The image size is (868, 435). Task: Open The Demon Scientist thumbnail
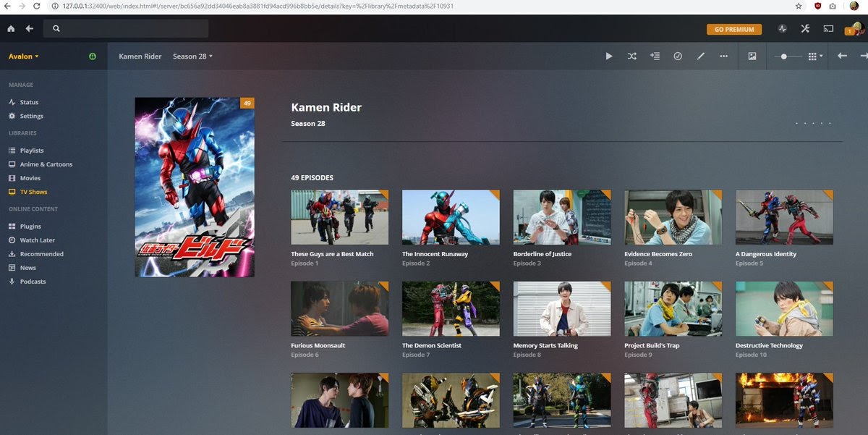451,309
